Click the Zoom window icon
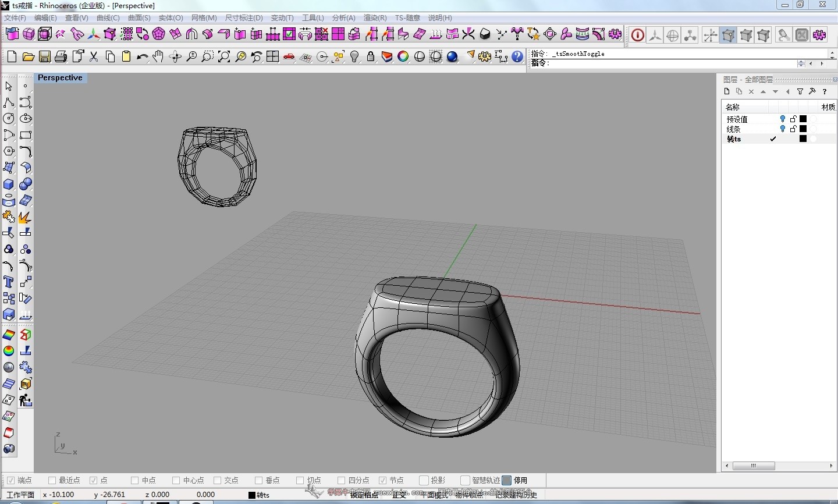 (x=207, y=56)
